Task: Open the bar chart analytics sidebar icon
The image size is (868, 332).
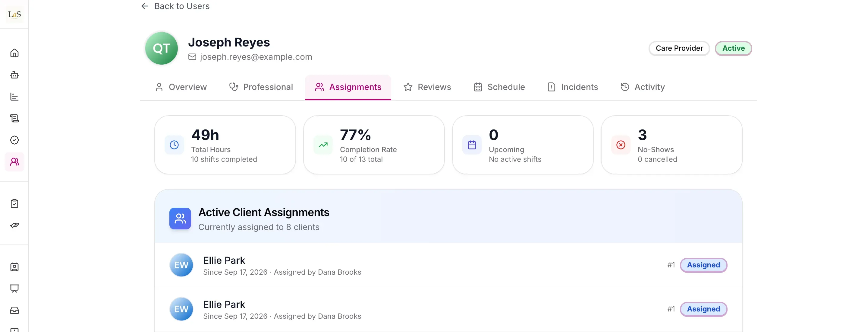Action: pos(14,97)
